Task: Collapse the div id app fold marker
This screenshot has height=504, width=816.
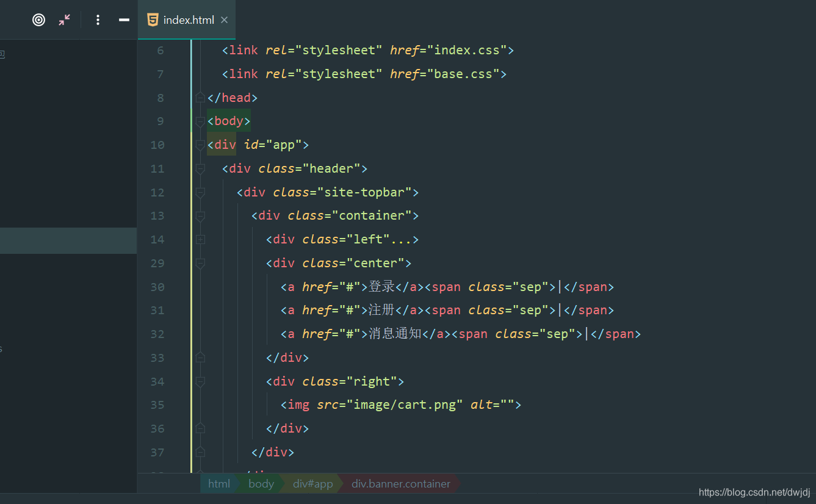Action: pos(200,145)
